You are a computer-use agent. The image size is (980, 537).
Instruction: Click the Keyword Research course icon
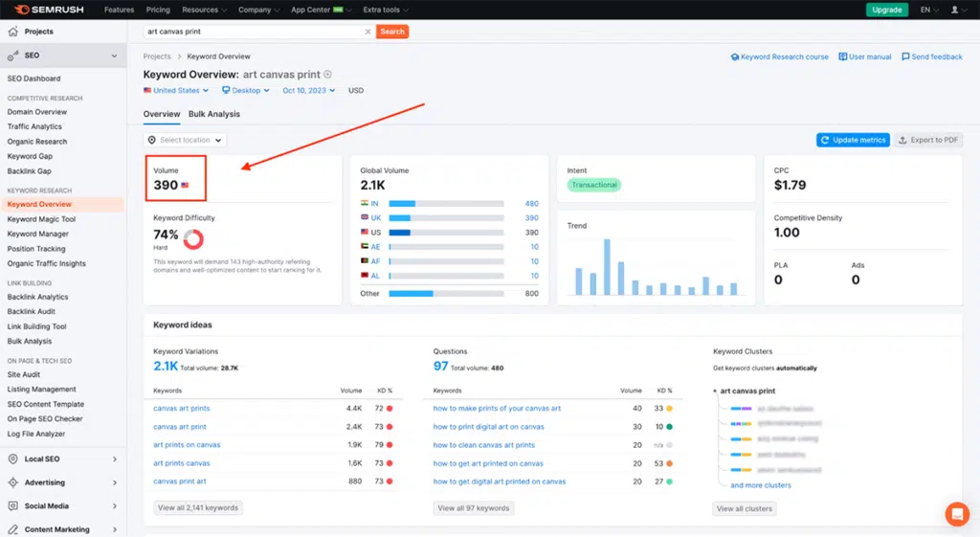[x=734, y=56]
